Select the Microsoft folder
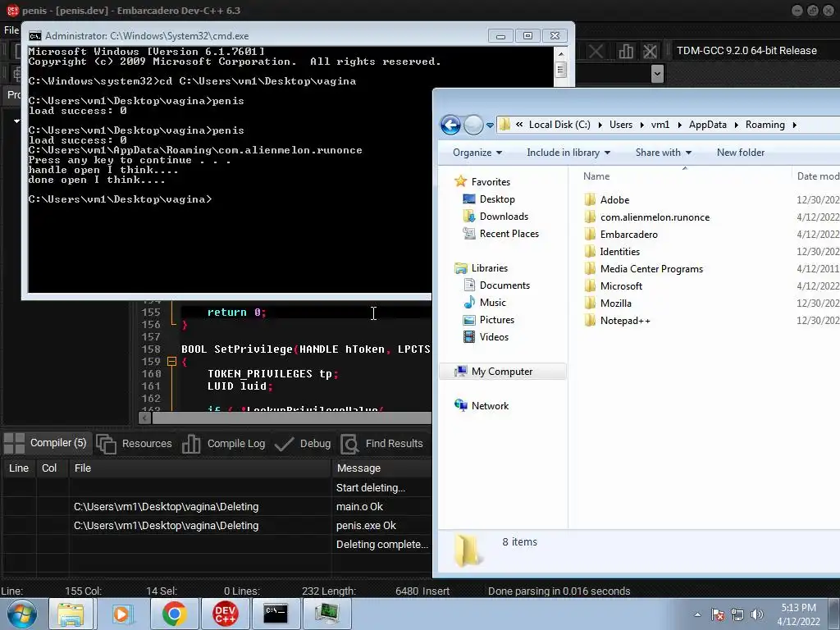The height and width of the screenshot is (630, 840). click(621, 286)
